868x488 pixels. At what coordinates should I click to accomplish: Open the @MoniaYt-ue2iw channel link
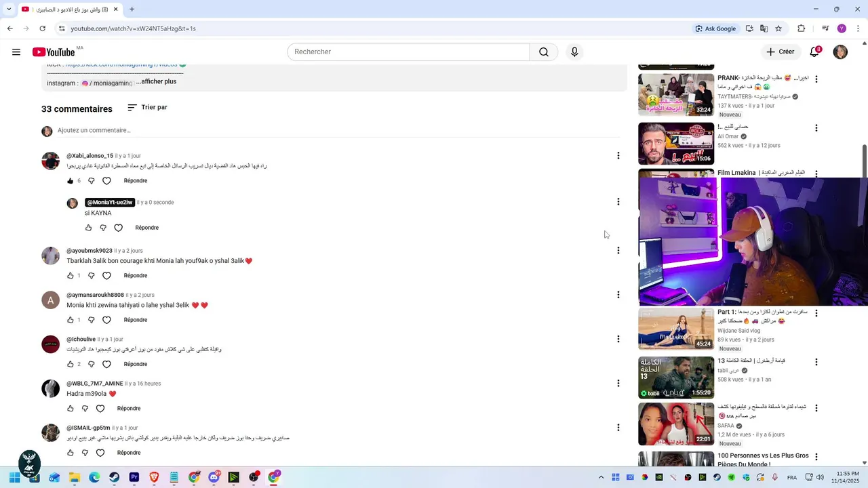[110, 202]
